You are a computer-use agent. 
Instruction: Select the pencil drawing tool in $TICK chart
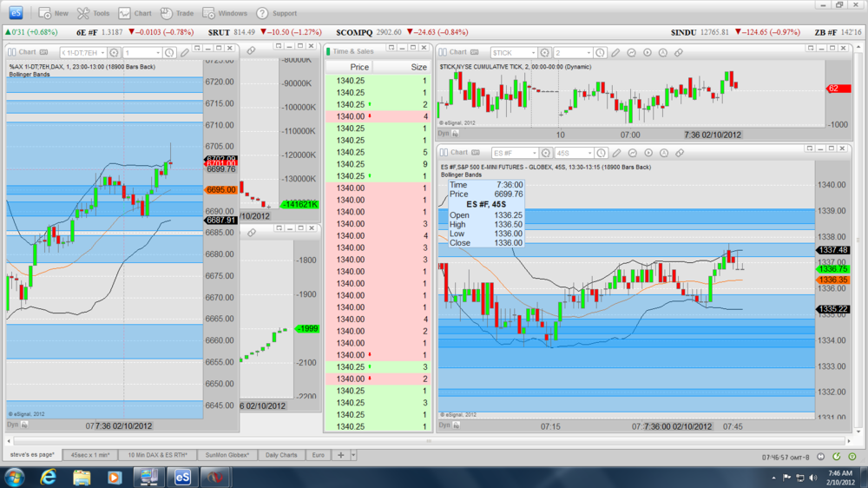pos(615,53)
